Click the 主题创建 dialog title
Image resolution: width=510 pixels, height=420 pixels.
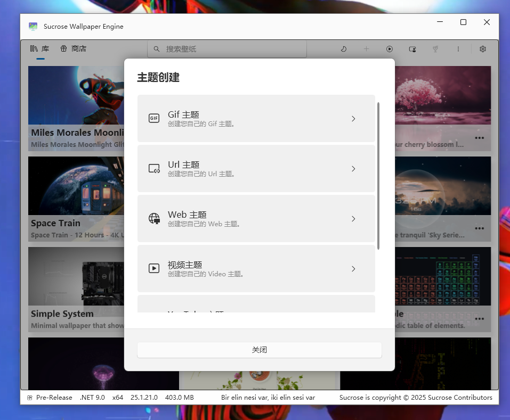point(158,77)
